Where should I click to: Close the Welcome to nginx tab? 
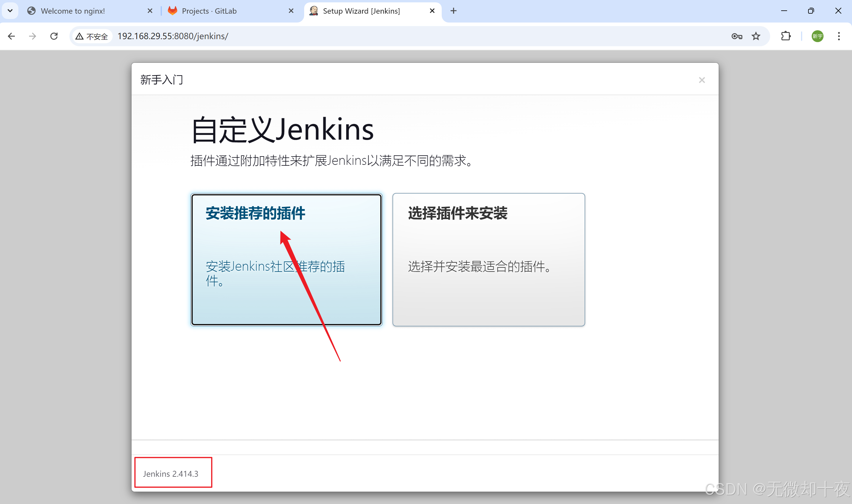pyautogui.click(x=150, y=11)
